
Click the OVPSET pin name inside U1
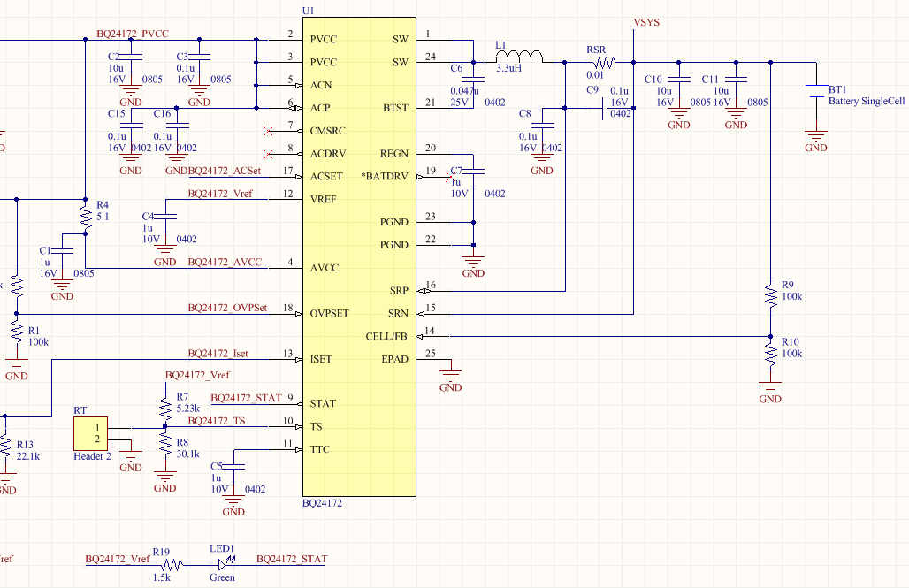tap(329, 313)
